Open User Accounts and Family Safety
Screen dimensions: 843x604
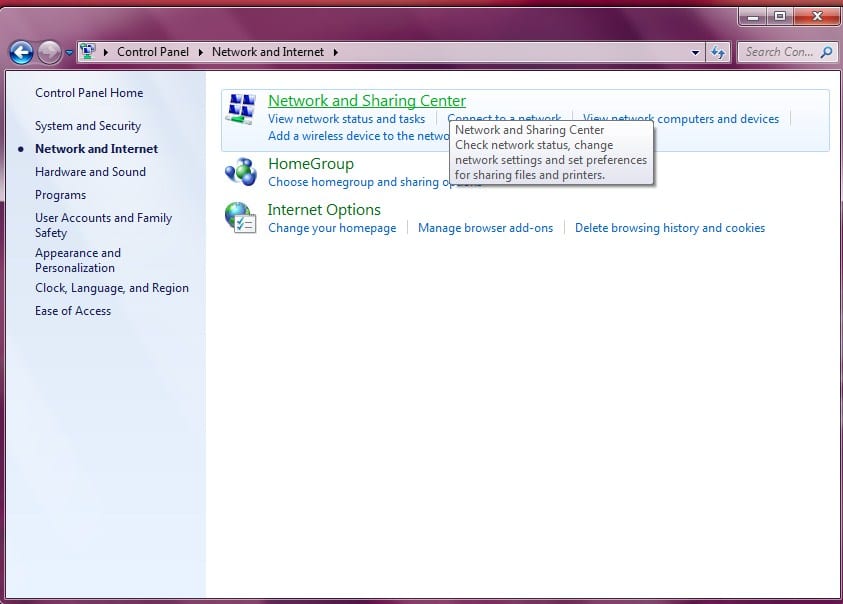[104, 225]
